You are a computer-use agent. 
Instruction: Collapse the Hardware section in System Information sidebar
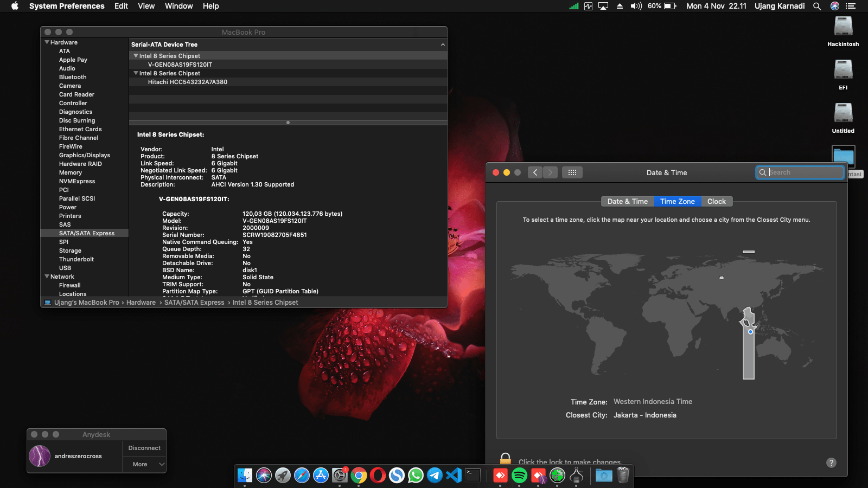(x=46, y=42)
